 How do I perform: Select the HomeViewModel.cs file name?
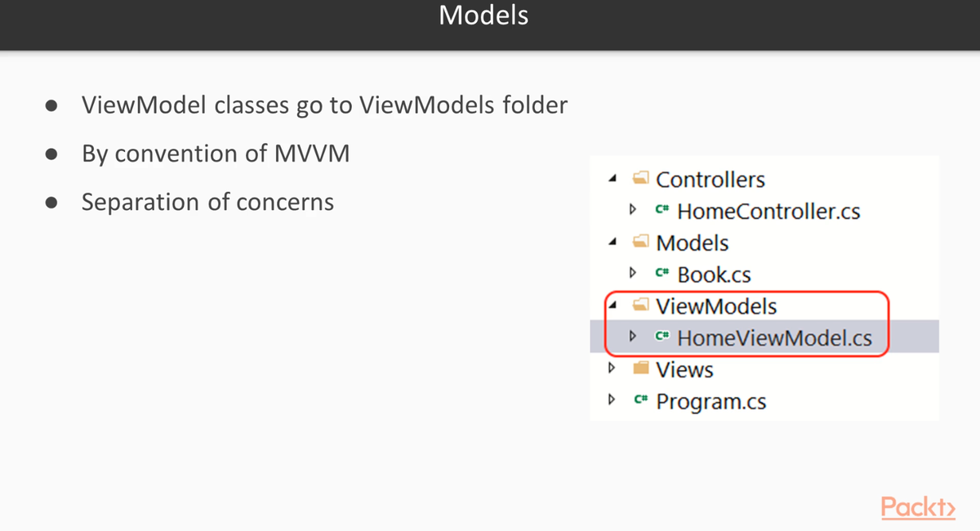point(774,337)
